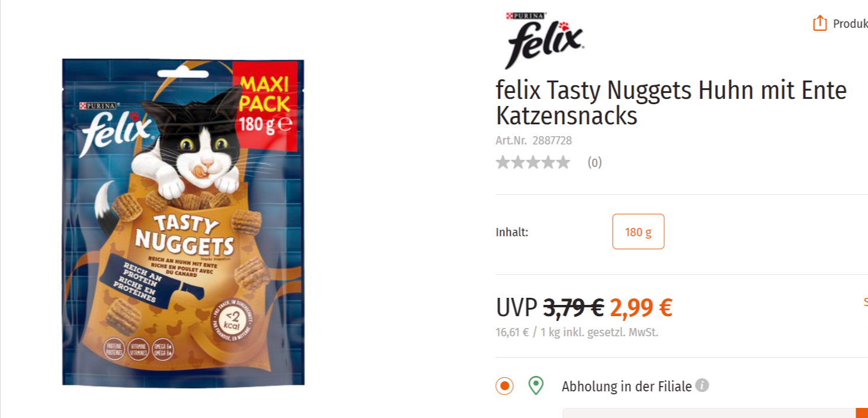The height and width of the screenshot is (418, 868).
Task: Click the Abholung in der Filiale label
Action: pos(627,387)
